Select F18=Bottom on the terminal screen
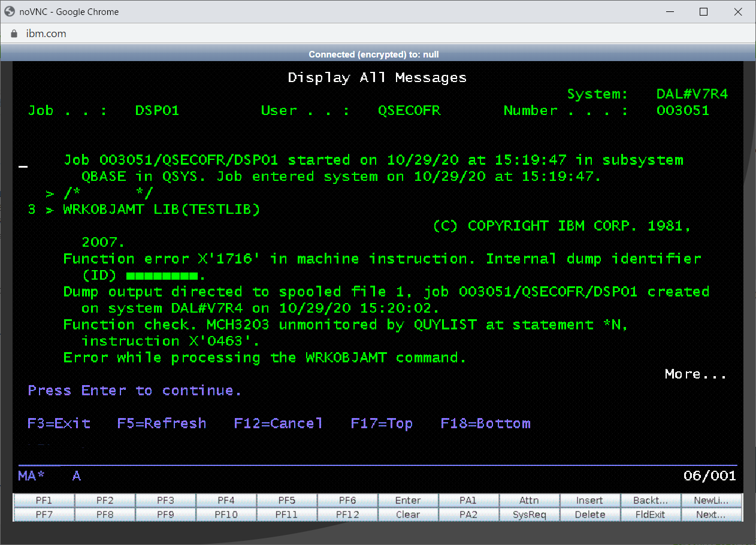 (x=486, y=423)
